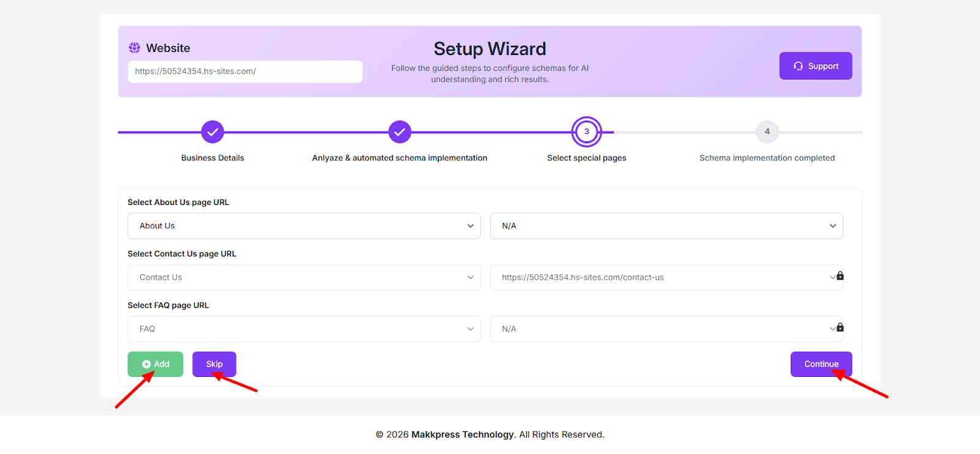Click the Analyze schema implementation checkmark circle
This screenshot has width=980, height=454.
click(399, 132)
